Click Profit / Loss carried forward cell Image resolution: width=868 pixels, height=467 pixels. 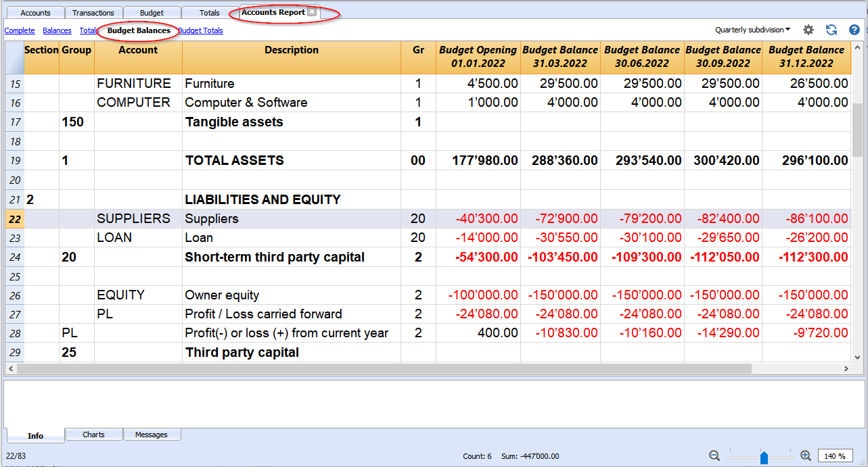point(292,314)
